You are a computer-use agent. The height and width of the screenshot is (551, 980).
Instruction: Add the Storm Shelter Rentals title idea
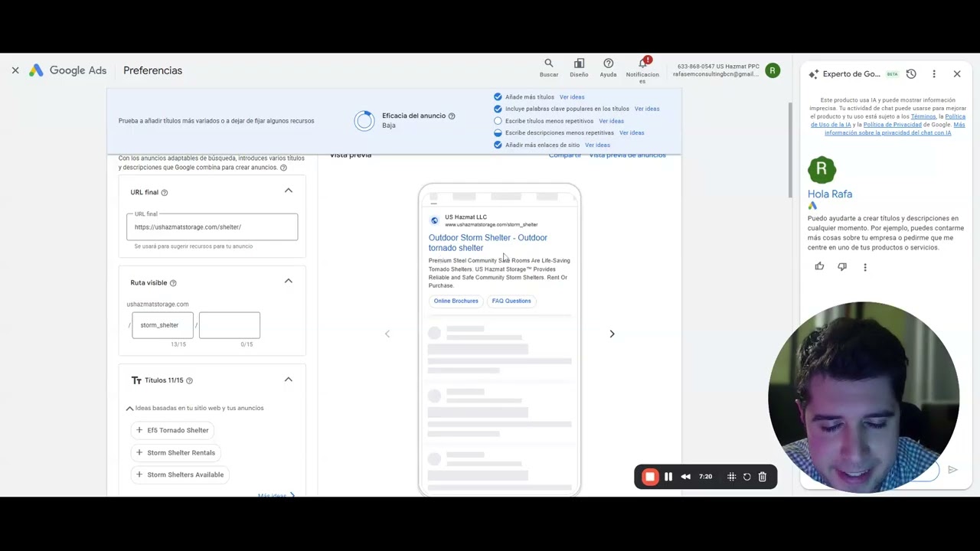click(175, 452)
